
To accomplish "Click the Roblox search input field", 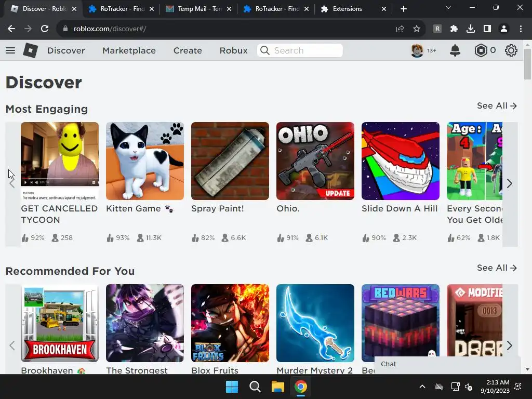I will click(x=300, y=50).
